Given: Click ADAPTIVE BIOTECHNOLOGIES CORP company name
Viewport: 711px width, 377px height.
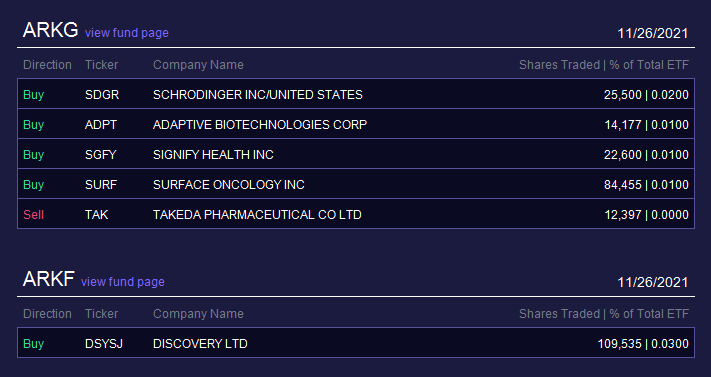Looking at the screenshot, I should pyautogui.click(x=260, y=124).
